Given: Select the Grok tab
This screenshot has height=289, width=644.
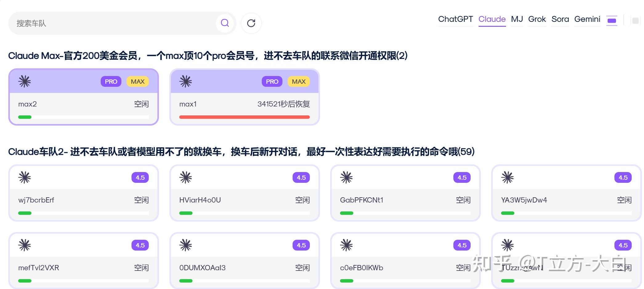Looking at the screenshot, I should coord(537,19).
